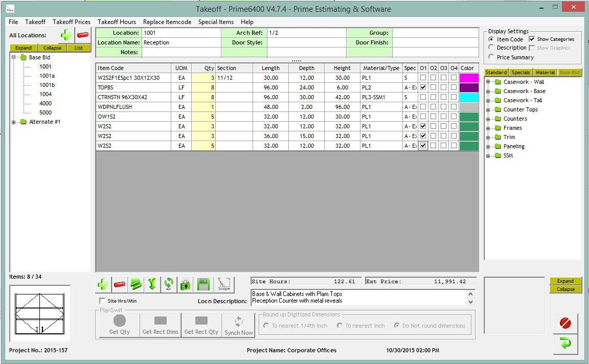Click the Synch Now arrows icon
The width and height of the screenshot is (589, 364).
[239, 325]
